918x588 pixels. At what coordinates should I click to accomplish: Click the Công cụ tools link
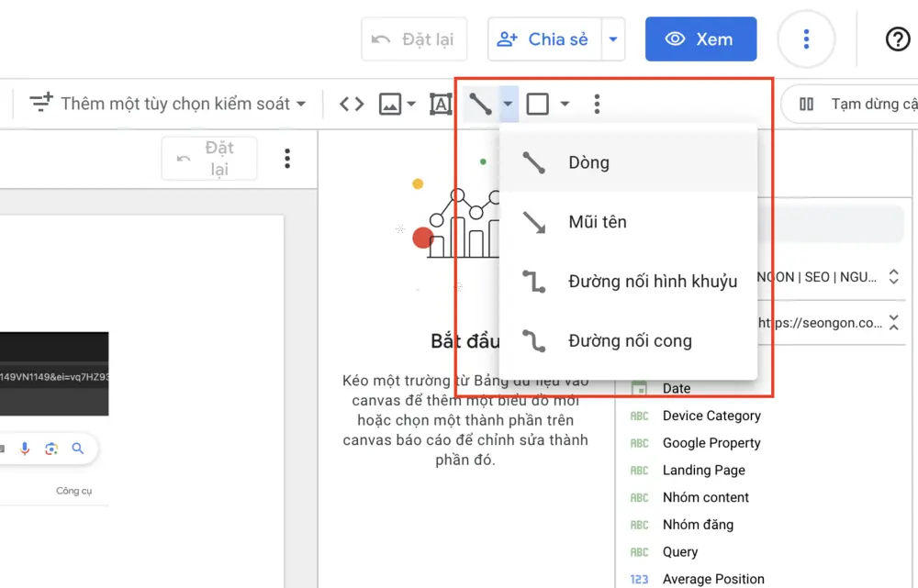click(73, 490)
